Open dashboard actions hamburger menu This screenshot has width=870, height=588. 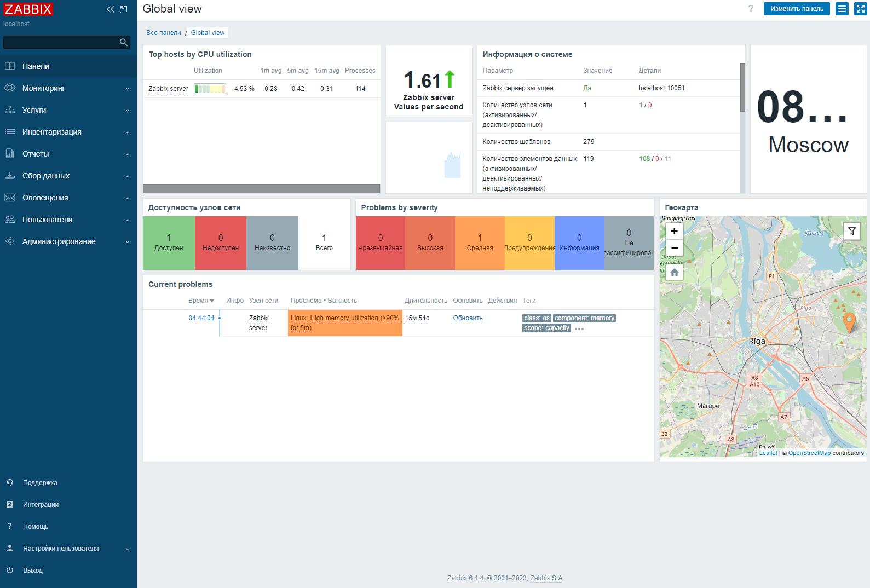point(842,9)
